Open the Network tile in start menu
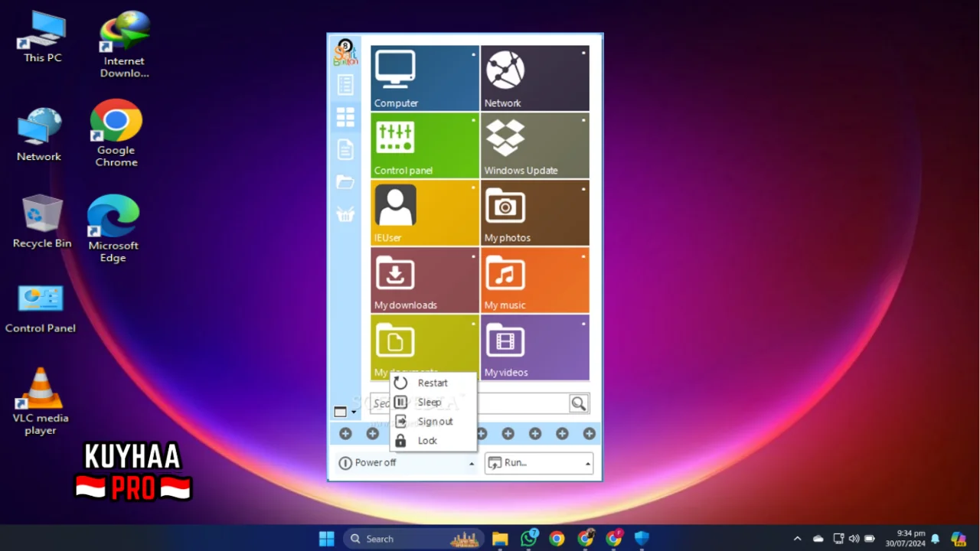This screenshot has height=551, width=980. [x=535, y=78]
